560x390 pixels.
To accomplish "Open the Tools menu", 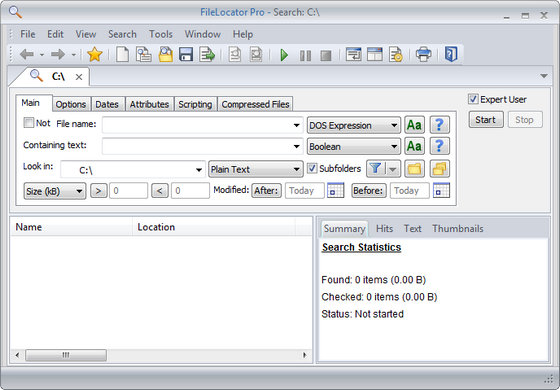I will [x=161, y=34].
